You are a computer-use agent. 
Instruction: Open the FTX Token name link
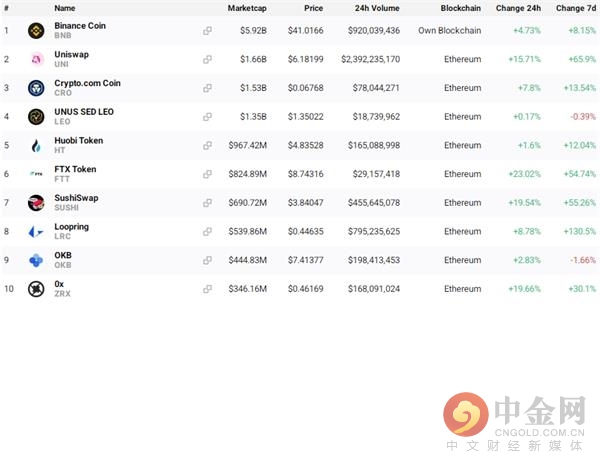[x=75, y=169]
